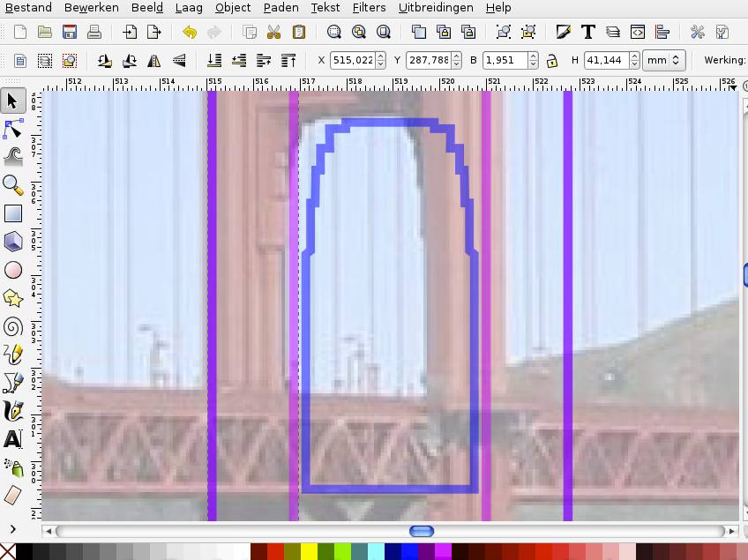Open the mm units dropdown
This screenshot has width=748, height=560.
(663, 60)
